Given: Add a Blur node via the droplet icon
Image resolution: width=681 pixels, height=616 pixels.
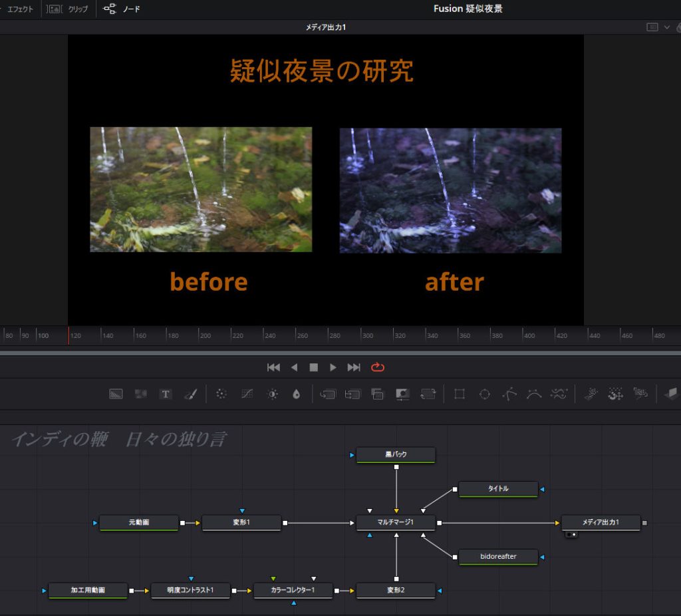Looking at the screenshot, I should point(297,394).
